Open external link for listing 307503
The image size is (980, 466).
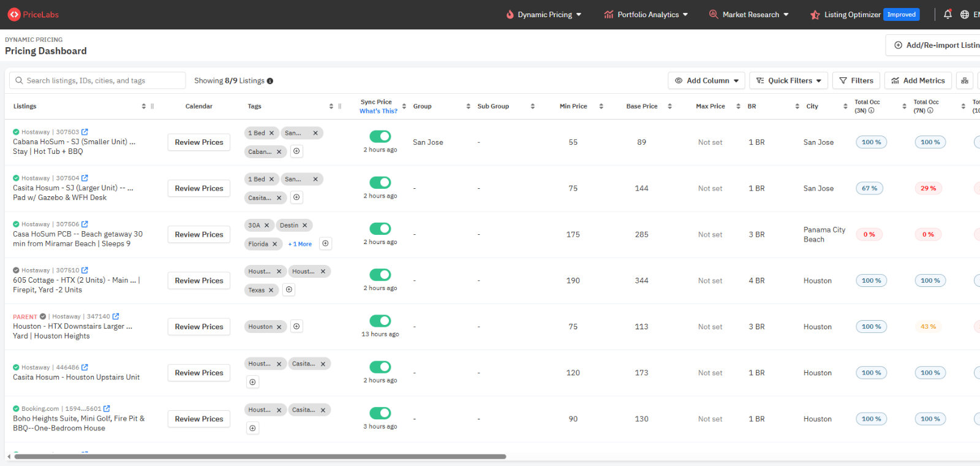(x=85, y=132)
